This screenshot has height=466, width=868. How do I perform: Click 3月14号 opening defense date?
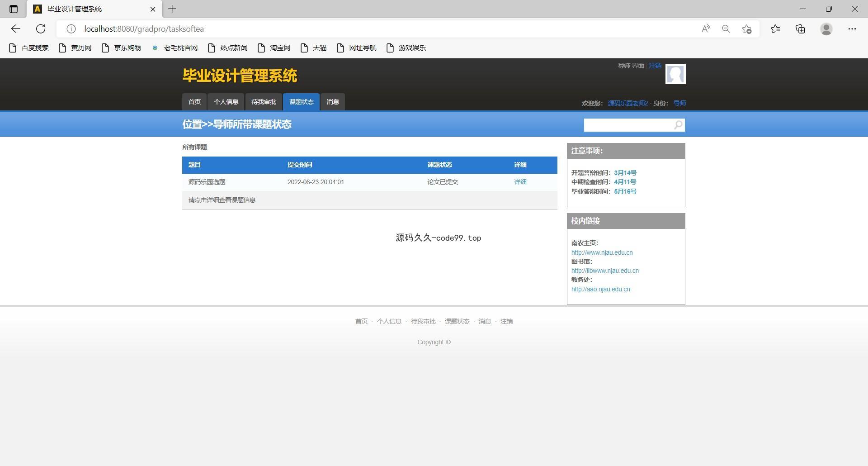point(625,173)
